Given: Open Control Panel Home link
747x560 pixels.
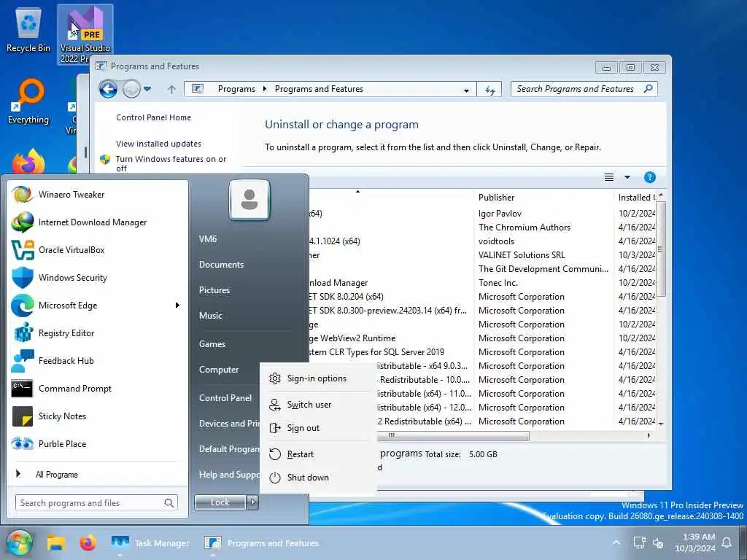Looking at the screenshot, I should click(x=153, y=117).
